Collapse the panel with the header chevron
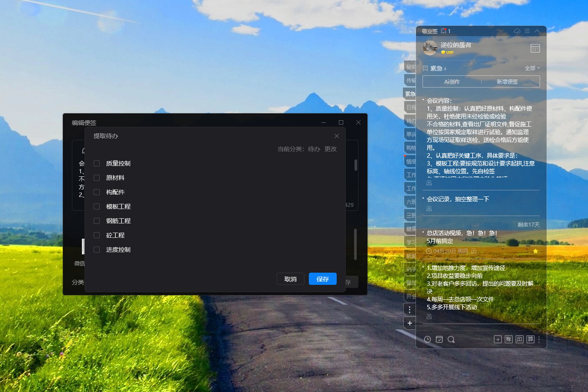Image resolution: width=588 pixels, height=392 pixels. click(537, 31)
